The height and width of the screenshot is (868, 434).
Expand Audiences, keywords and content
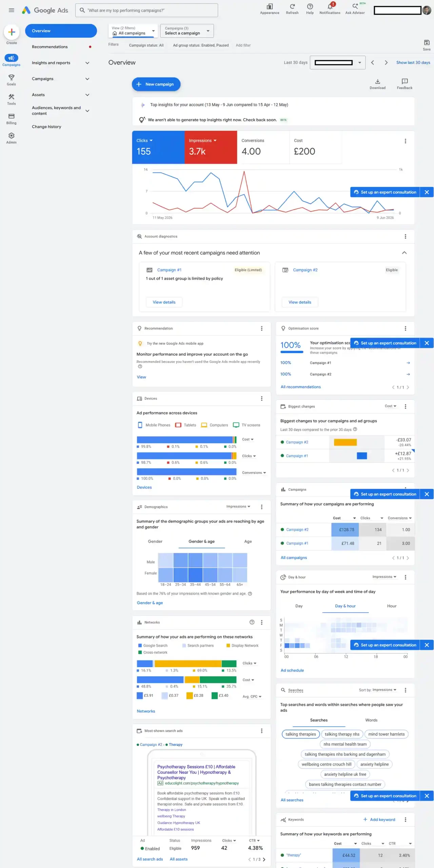[x=87, y=111]
